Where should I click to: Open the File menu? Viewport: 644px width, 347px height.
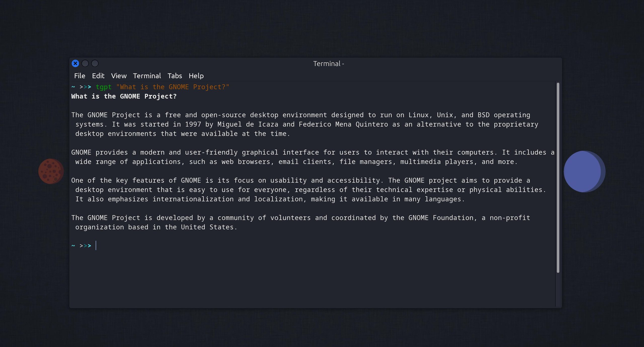(80, 76)
